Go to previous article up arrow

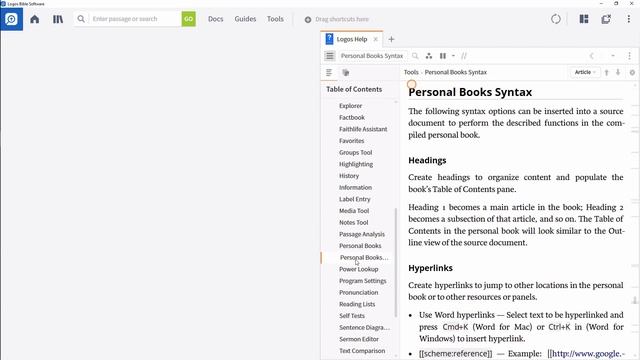tap(607, 72)
